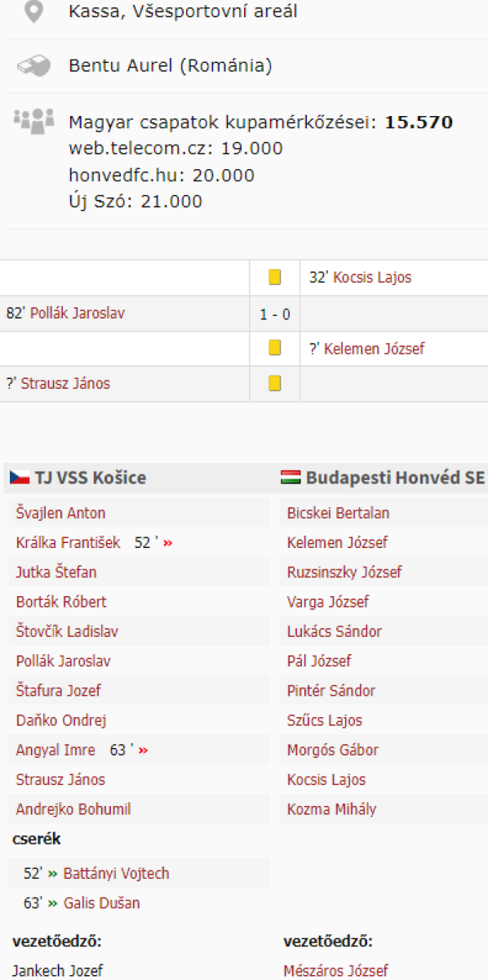488x980 pixels.
Task: Click the red substitution arrow beside Angyal Imre
Action: click(x=144, y=751)
